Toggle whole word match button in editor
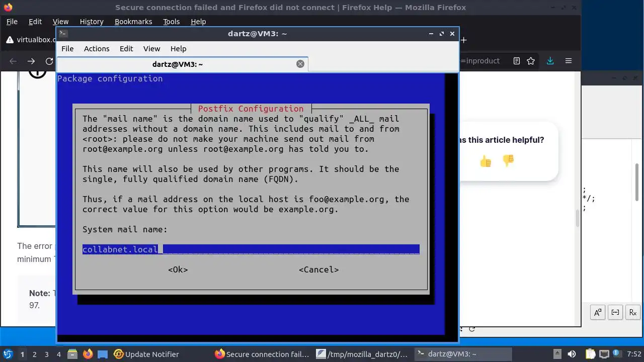 (615, 312)
